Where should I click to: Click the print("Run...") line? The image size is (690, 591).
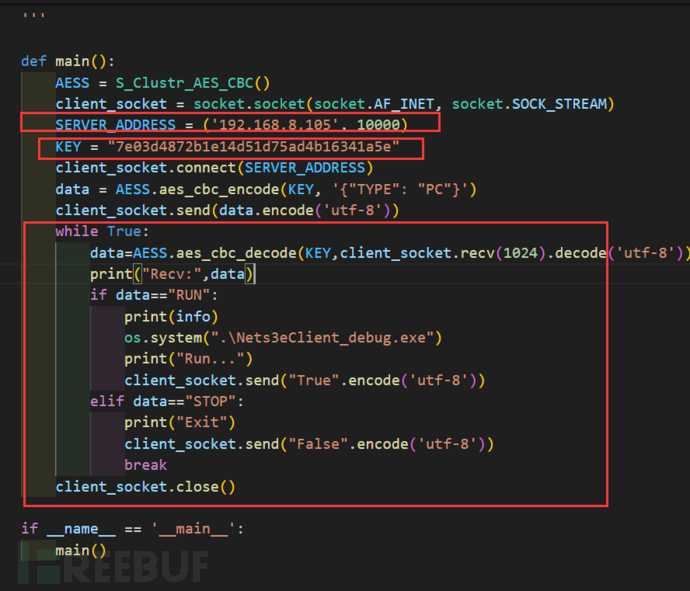[x=188, y=359]
